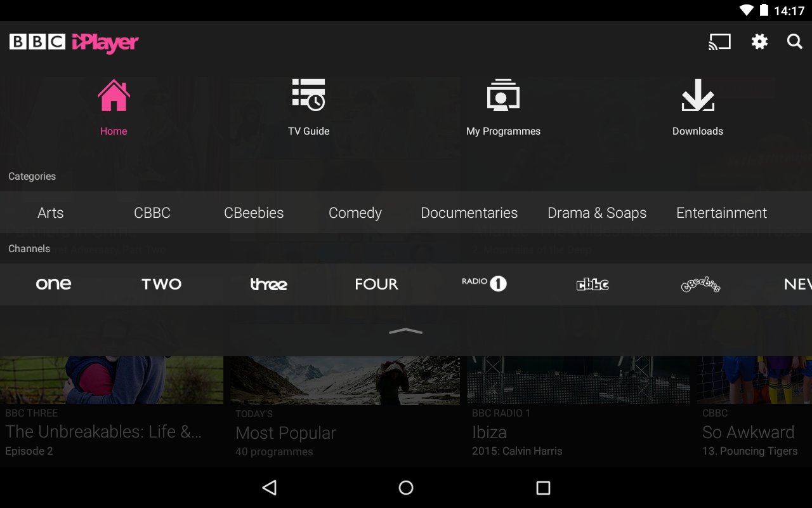Tap the Android recent apps button

click(x=543, y=488)
